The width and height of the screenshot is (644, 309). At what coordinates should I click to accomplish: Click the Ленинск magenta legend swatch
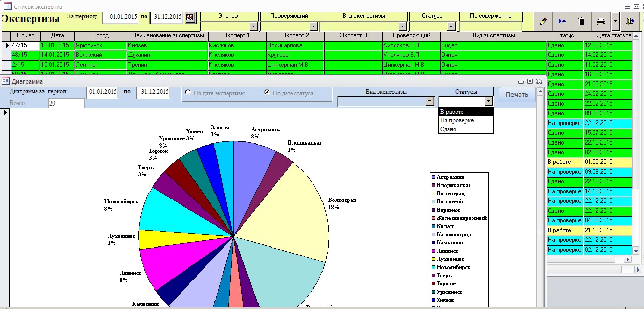pyautogui.click(x=433, y=251)
